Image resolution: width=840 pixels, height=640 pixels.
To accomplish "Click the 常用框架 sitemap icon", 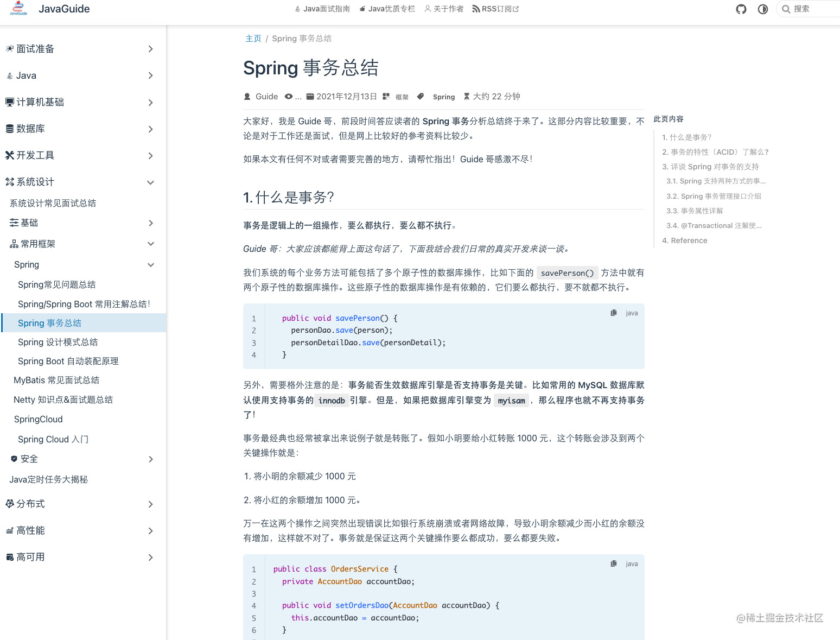I will 14,244.
